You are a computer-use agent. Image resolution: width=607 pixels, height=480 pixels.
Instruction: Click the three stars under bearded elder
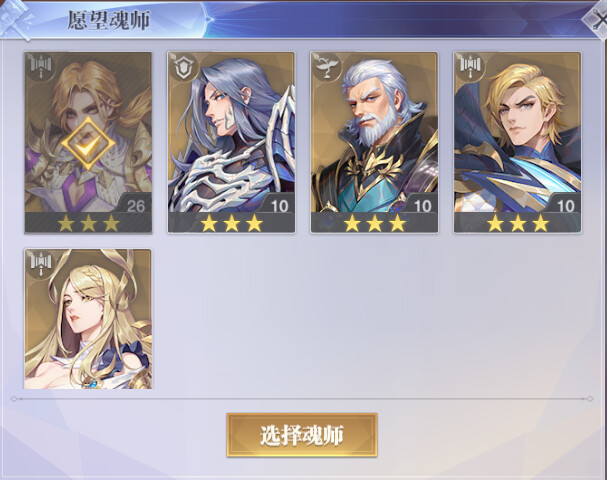point(374,223)
